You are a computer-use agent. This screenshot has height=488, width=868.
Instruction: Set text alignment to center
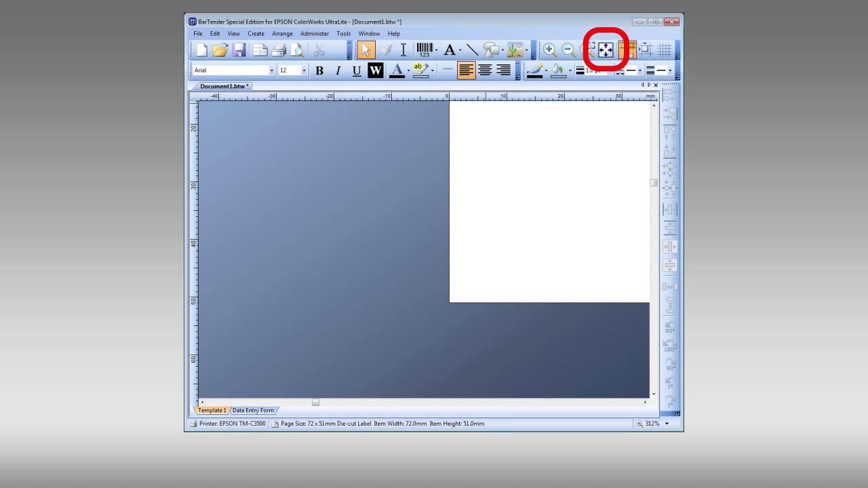(485, 70)
